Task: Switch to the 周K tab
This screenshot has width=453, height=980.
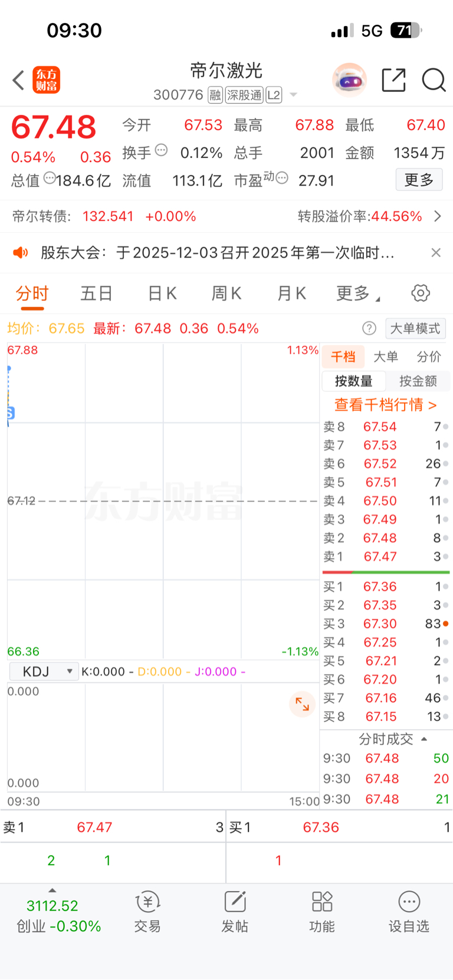Action: pyautogui.click(x=226, y=293)
